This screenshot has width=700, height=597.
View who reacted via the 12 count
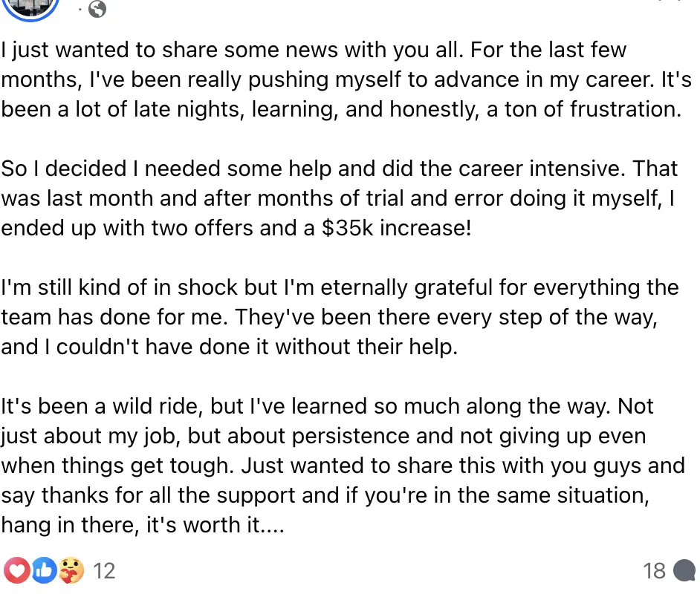point(104,571)
